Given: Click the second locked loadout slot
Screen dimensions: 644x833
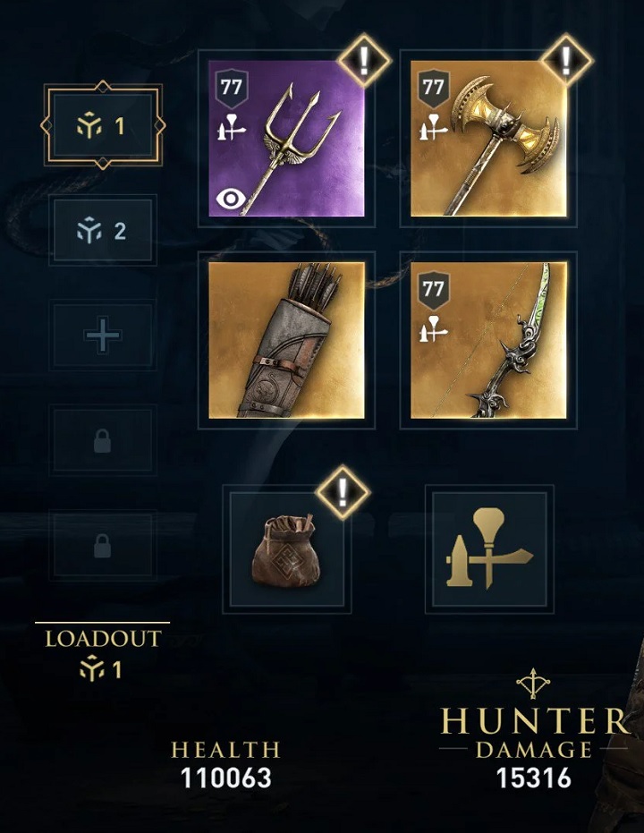Looking at the screenshot, I should click(x=103, y=546).
